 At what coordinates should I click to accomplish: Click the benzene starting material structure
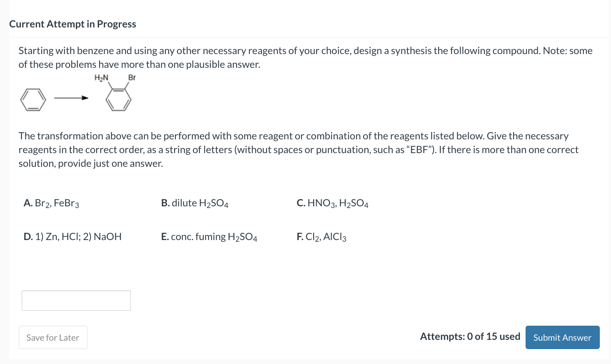pyautogui.click(x=33, y=99)
